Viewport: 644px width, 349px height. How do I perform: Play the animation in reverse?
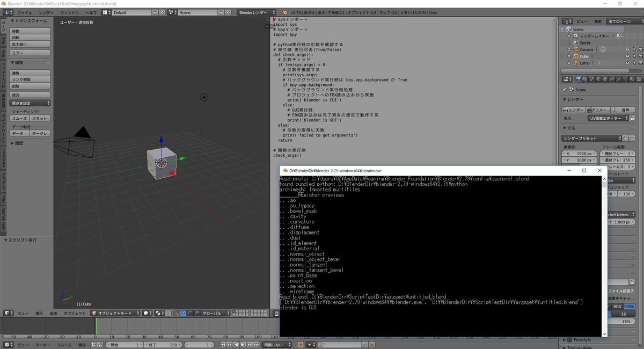[x=237, y=345]
